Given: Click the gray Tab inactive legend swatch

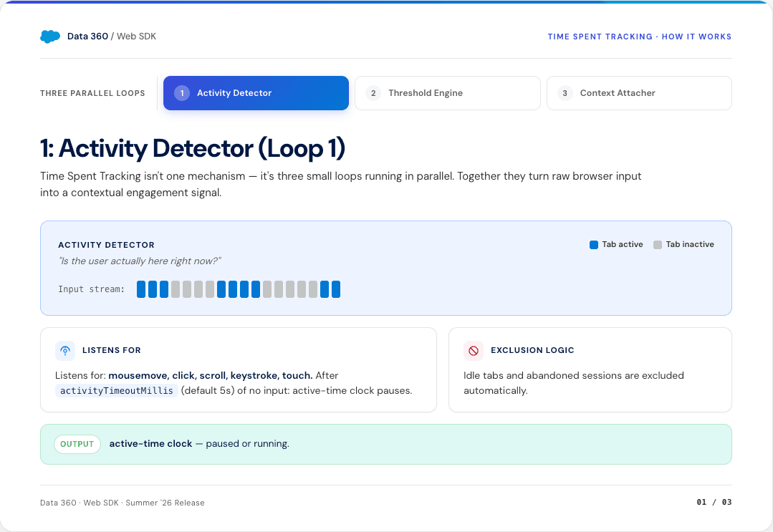Looking at the screenshot, I should click(658, 245).
